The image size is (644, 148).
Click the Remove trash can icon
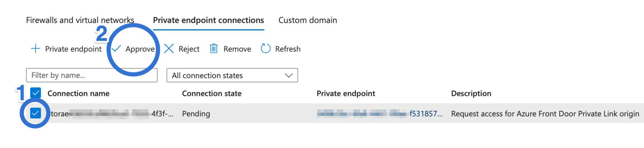coord(214,49)
